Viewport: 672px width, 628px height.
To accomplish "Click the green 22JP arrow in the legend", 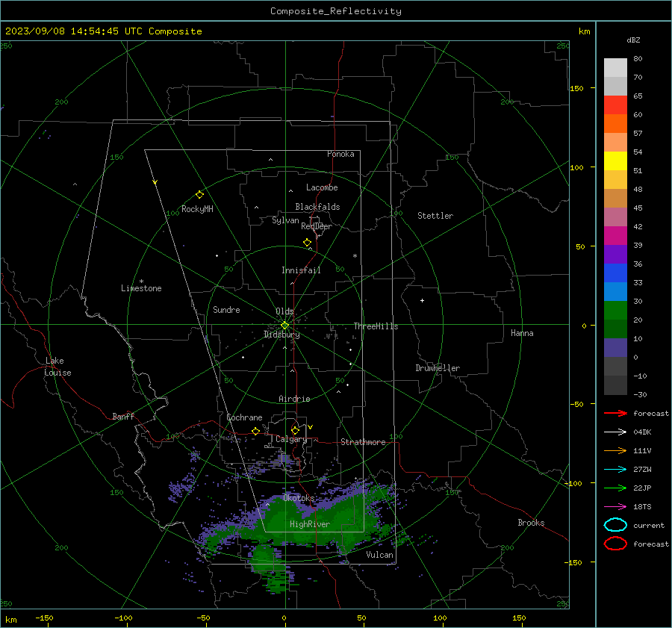I will point(615,488).
